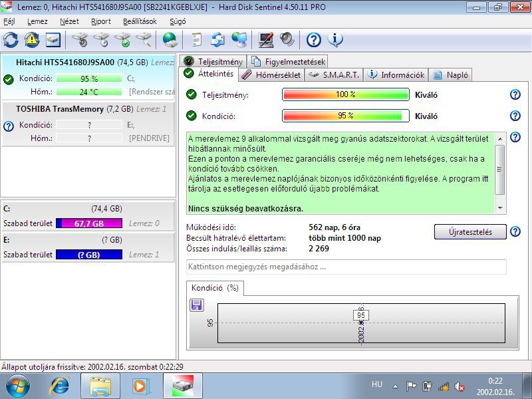Select the TOSHIBA TransMemory disk entry
Viewport: 532px width, 399px height.
click(88, 124)
